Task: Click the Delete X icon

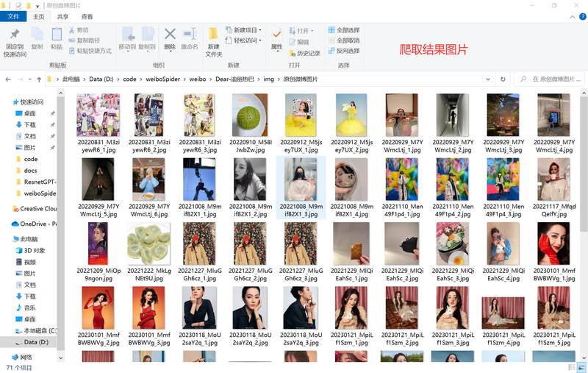Action: [170, 34]
